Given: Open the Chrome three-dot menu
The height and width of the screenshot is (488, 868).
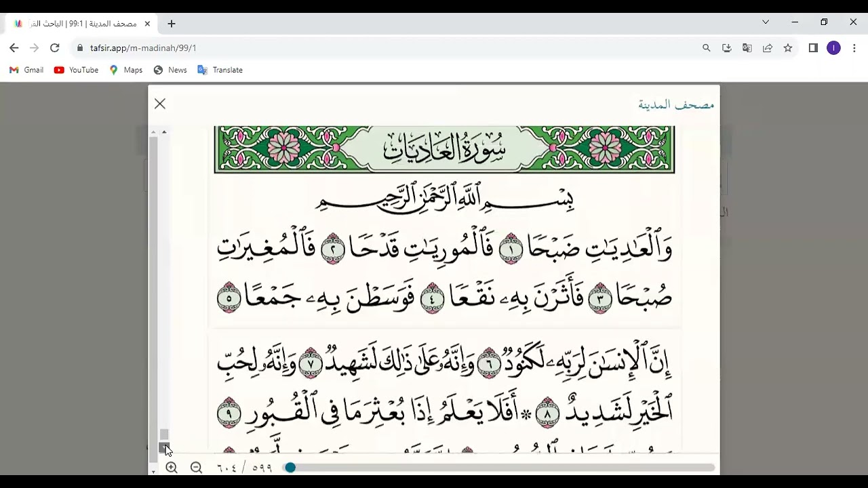Looking at the screenshot, I should tap(854, 48).
